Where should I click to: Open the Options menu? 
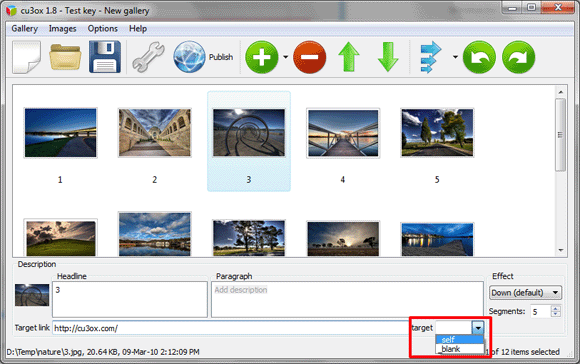pos(103,28)
